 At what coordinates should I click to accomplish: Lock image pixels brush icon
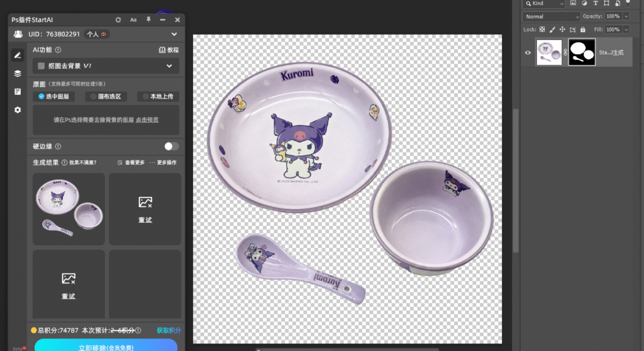click(x=552, y=30)
